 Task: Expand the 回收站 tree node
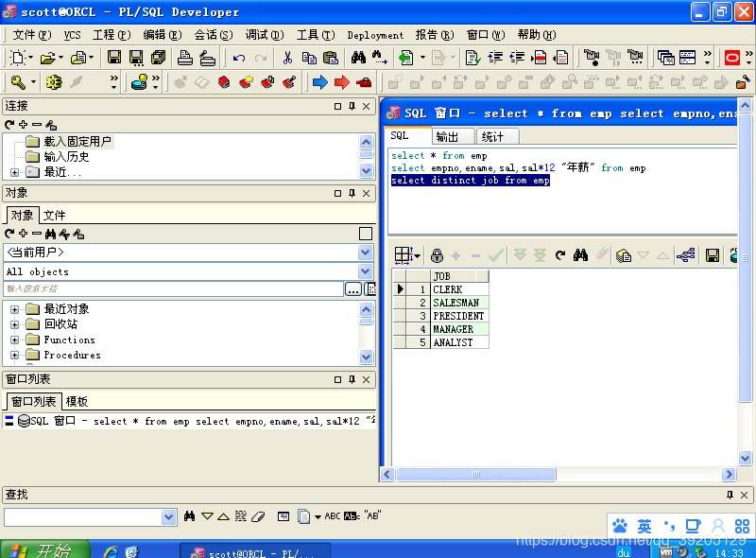point(14,324)
